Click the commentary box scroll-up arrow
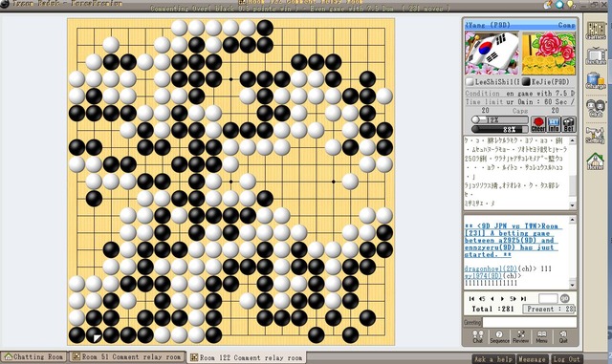This screenshot has width=612, height=364. (572, 140)
